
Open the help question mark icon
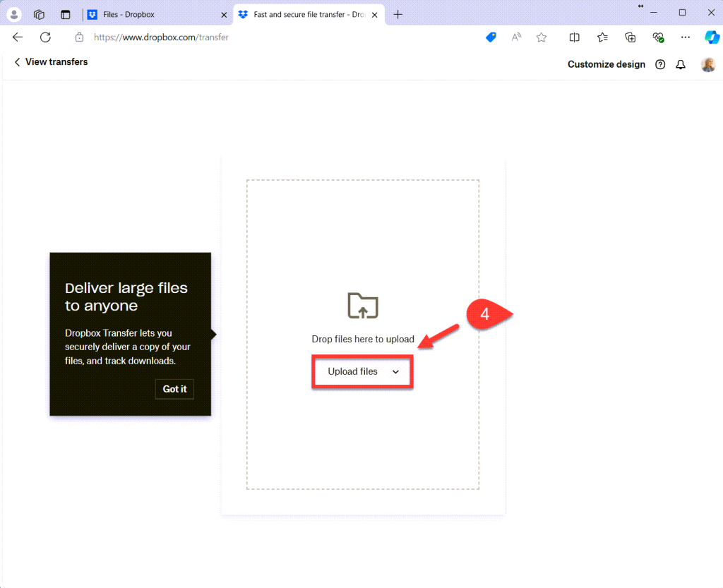660,64
